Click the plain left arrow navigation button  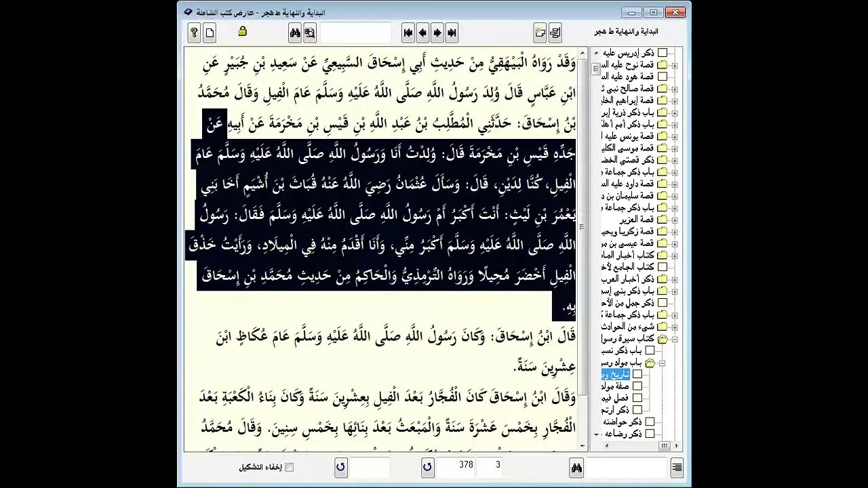point(422,32)
